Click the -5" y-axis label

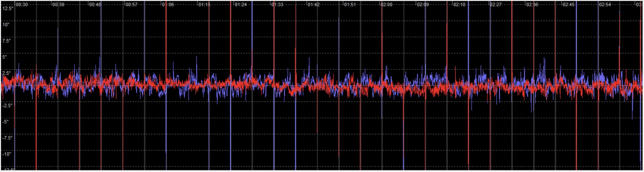[5, 121]
